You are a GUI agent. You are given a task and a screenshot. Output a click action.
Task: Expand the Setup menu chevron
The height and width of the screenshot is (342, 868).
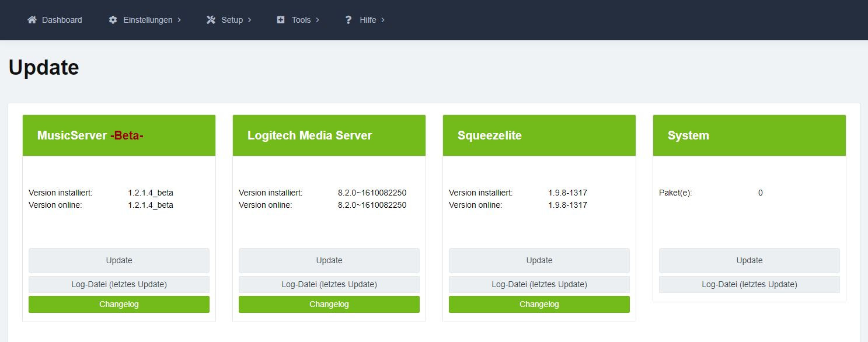(250, 20)
